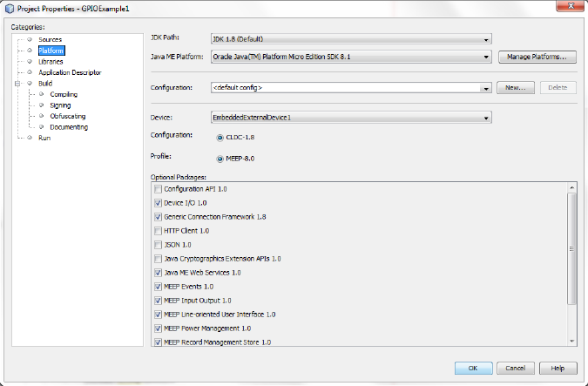The image size is (588, 386).
Task: Select the Build category
Action: coord(45,84)
